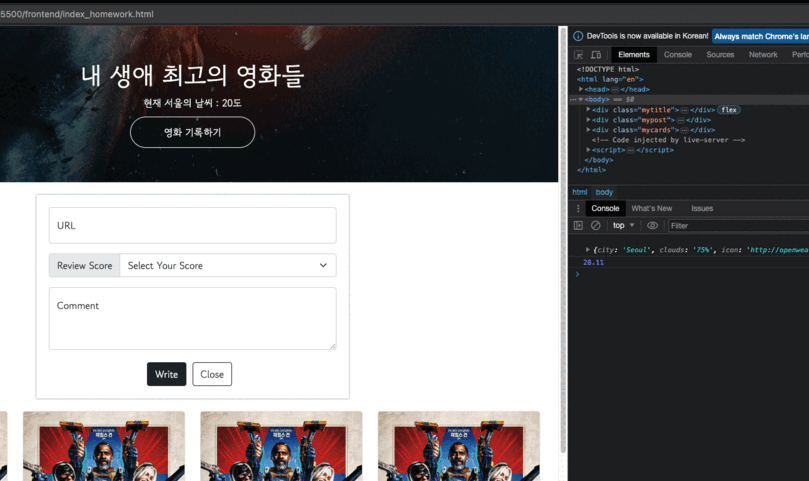Expand the div class mytitle node
Screen dimensions: 809x481
pyautogui.click(x=588, y=109)
